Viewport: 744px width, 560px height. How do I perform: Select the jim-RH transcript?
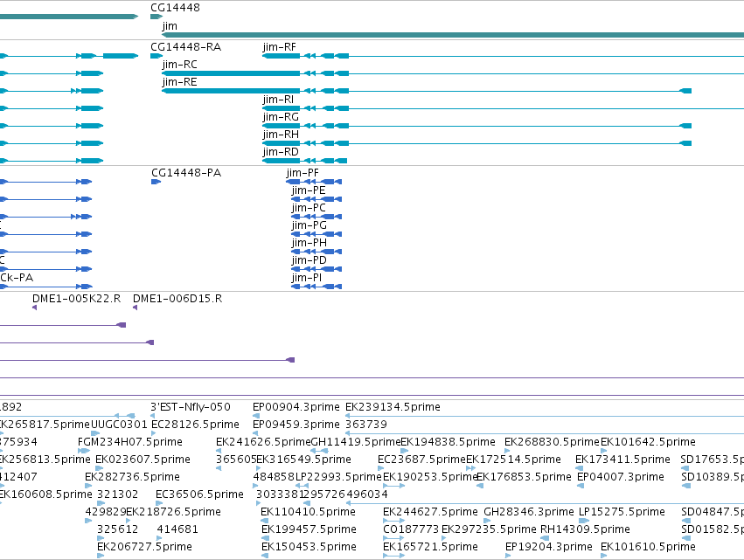click(476, 143)
